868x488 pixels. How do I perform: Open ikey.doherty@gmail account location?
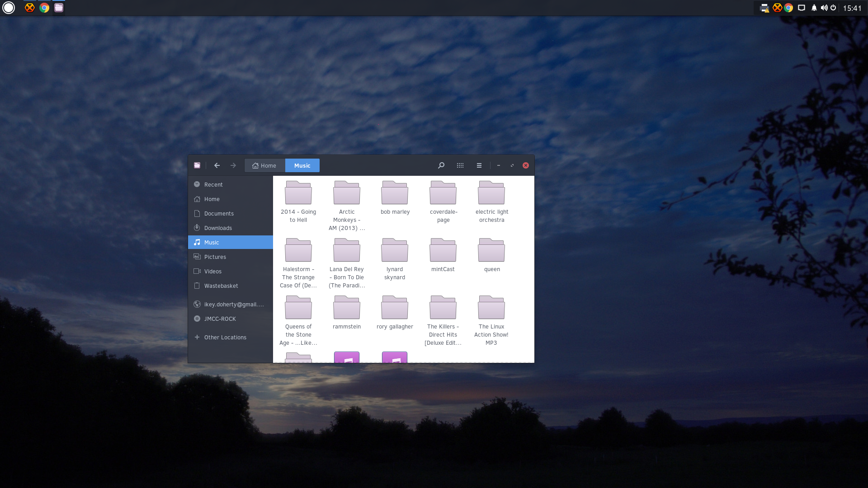[x=231, y=304]
